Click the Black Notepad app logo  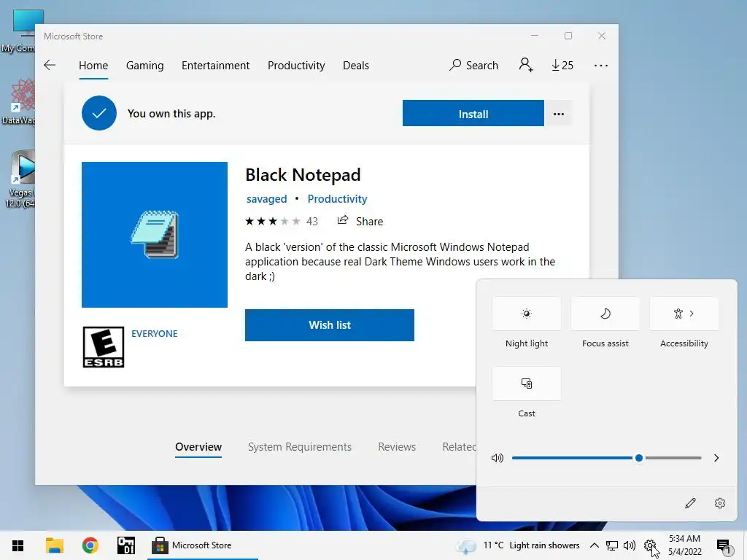155,235
